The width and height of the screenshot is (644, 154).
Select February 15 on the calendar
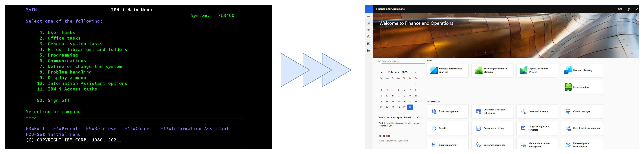pos(416,96)
